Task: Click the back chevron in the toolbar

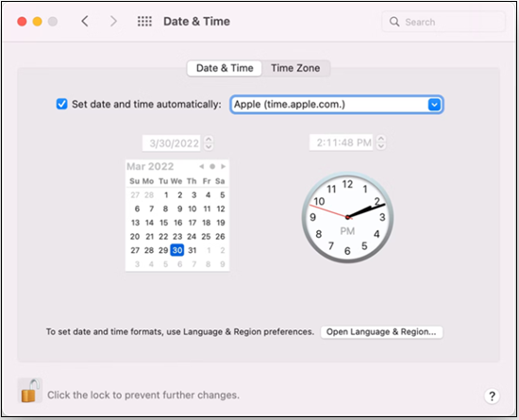Action: (x=85, y=22)
